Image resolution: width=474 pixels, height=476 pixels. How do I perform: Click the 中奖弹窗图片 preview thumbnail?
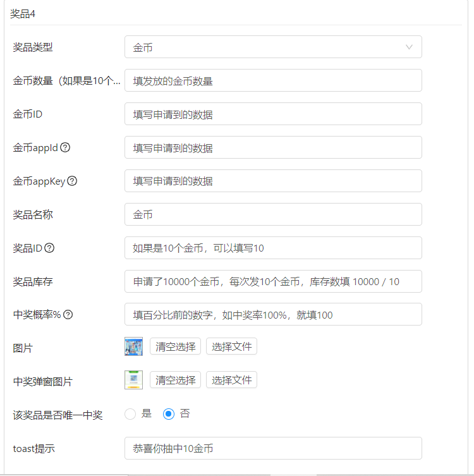(134, 380)
